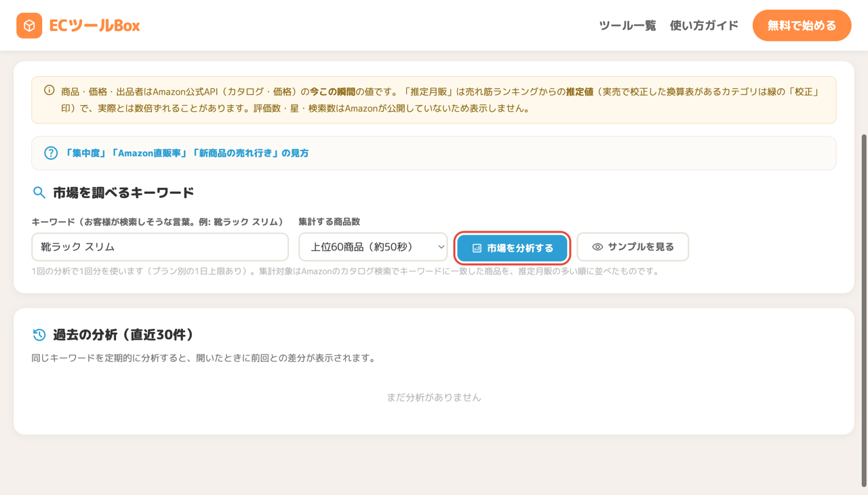Open the 集中度・Amazon直販率 見方 link

(x=186, y=153)
